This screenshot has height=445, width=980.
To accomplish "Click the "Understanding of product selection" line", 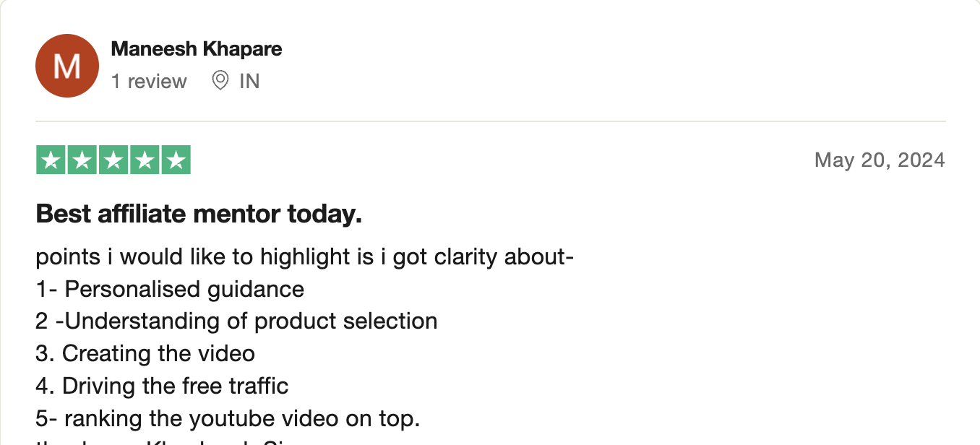I will click(x=236, y=321).
